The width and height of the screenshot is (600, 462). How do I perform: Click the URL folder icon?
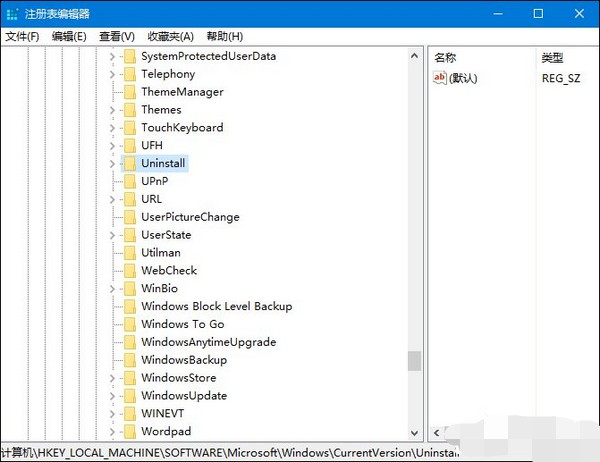tap(130, 199)
